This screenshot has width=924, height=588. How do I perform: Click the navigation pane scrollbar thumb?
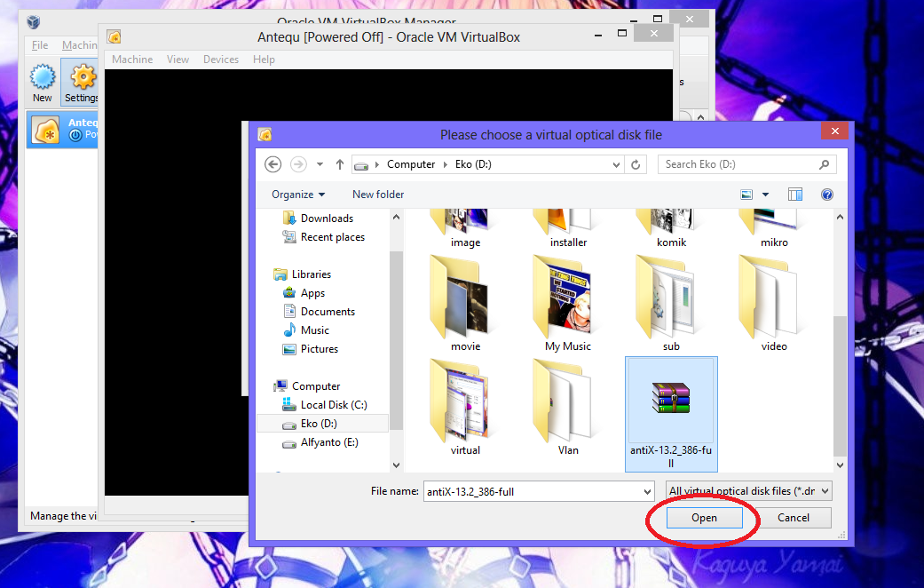click(396, 341)
